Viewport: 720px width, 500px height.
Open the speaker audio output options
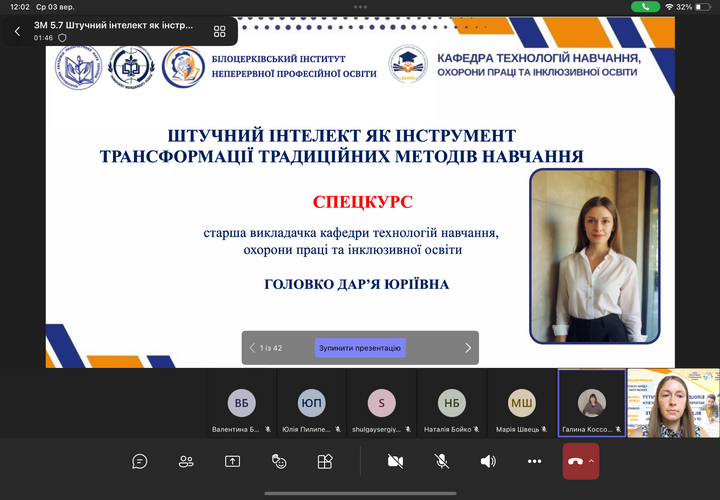488,461
